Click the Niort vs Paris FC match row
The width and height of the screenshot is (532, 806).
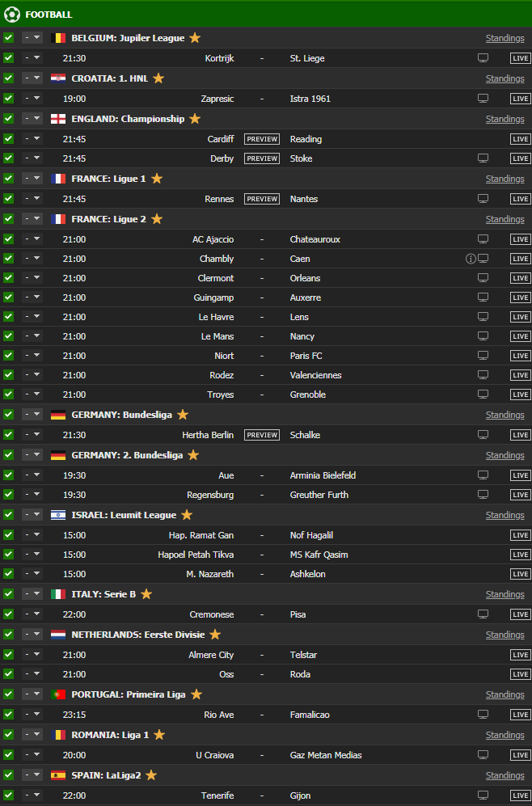[x=266, y=356]
